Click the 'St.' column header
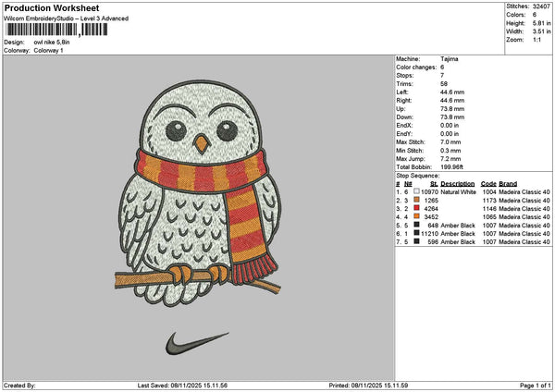 tap(435, 184)
